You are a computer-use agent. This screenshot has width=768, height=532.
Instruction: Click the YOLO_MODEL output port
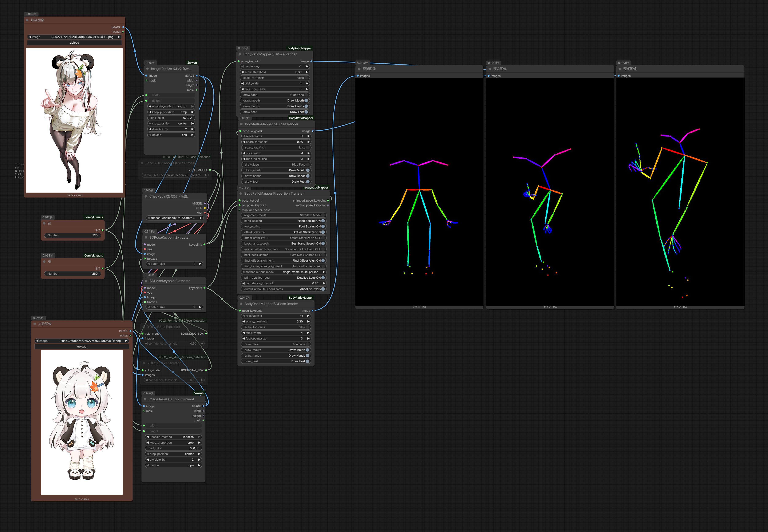[210, 170]
